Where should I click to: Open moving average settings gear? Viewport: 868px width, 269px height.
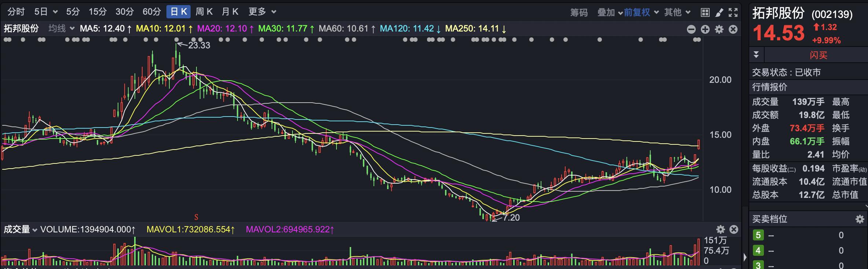(x=719, y=29)
